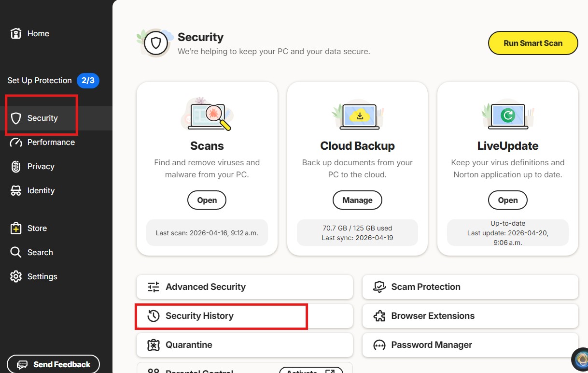Click the Security History clock icon
The width and height of the screenshot is (588, 373).
(x=154, y=316)
